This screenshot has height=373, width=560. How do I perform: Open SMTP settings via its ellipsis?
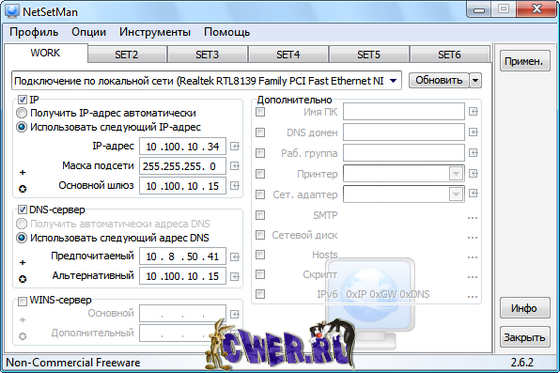coord(472,218)
